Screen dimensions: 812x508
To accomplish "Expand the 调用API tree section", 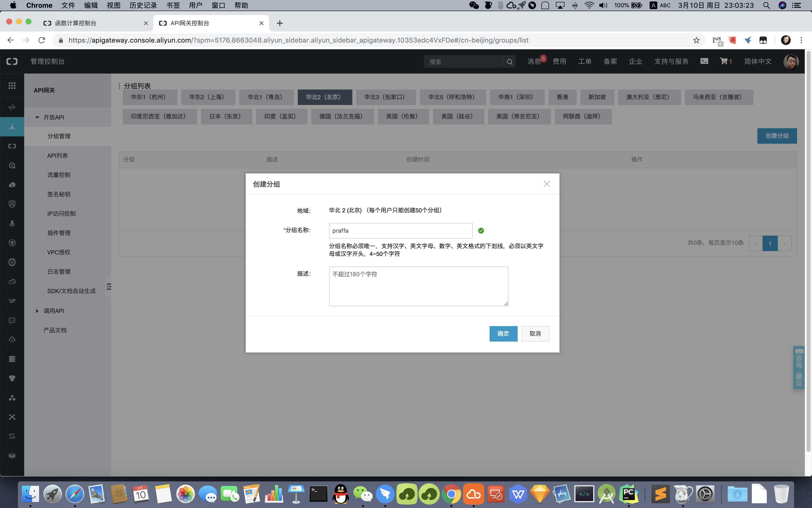I will point(37,311).
